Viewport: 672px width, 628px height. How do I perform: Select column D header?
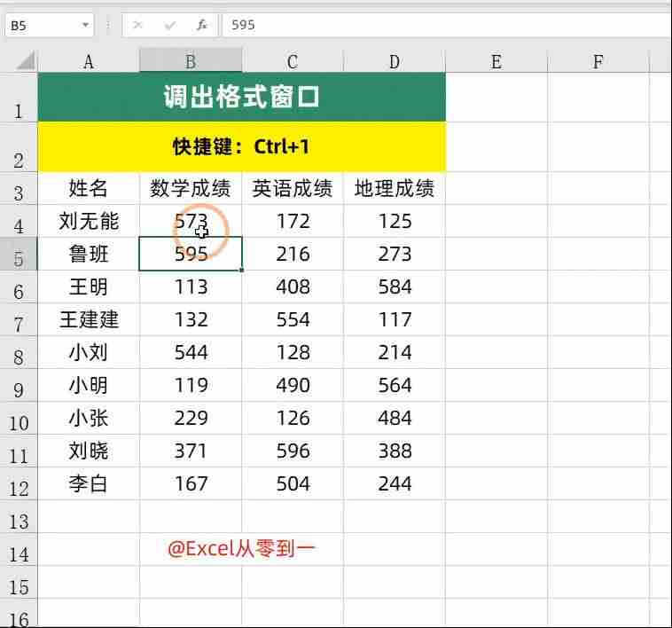click(395, 61)
